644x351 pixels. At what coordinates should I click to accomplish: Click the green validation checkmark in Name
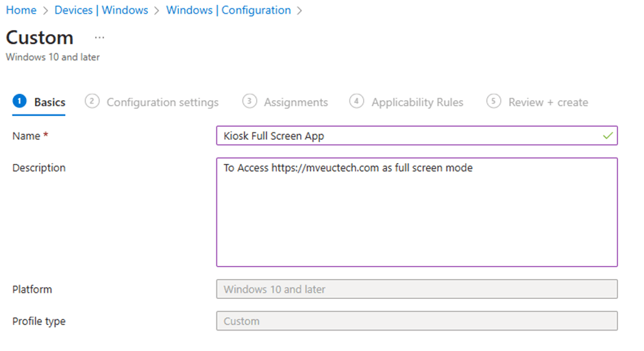(x=607, y=136)
